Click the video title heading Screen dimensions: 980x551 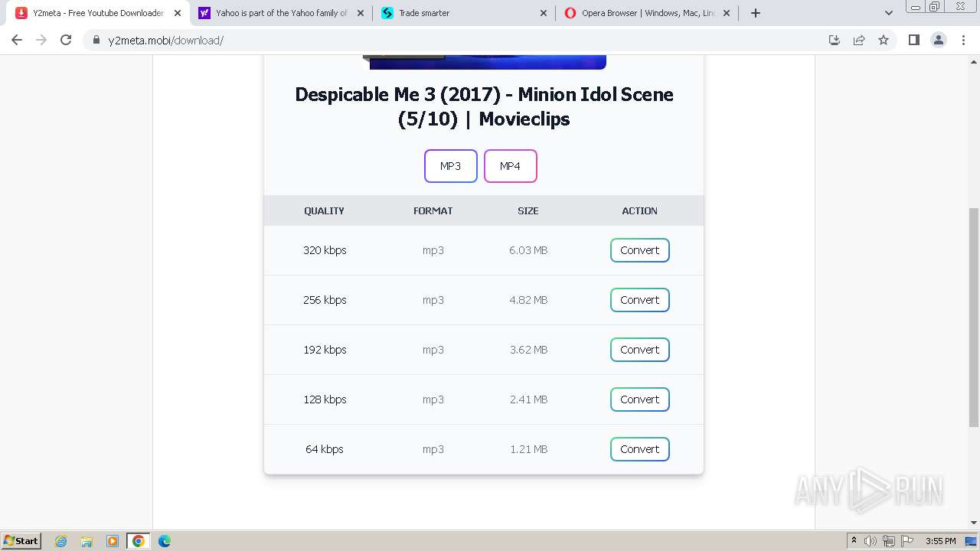484,106
